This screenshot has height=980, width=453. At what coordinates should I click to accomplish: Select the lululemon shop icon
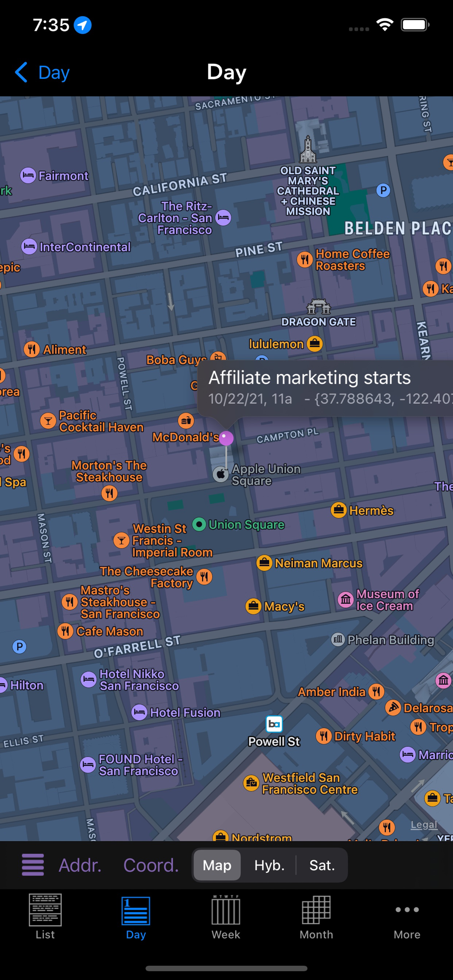[315, 343]
